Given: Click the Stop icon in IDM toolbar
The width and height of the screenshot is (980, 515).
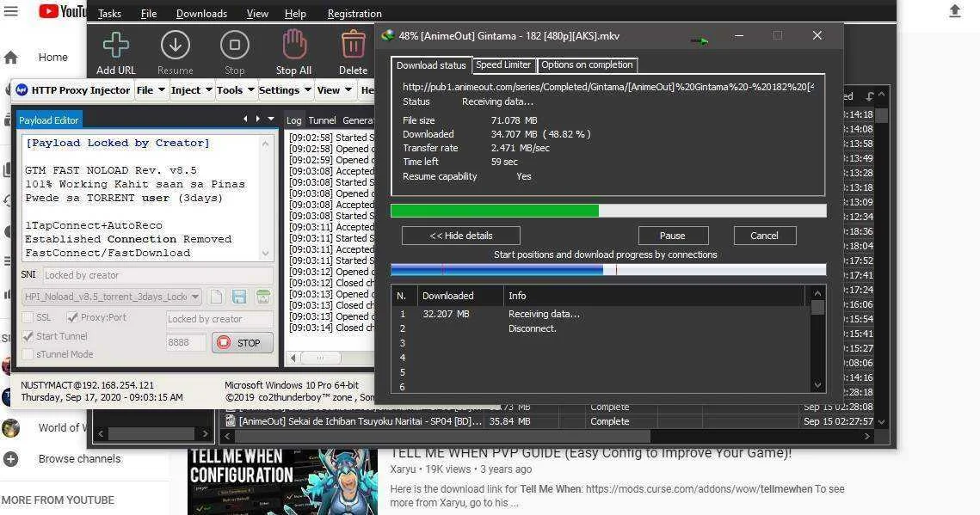Looking at the screenshot, I should coord(234,46).
